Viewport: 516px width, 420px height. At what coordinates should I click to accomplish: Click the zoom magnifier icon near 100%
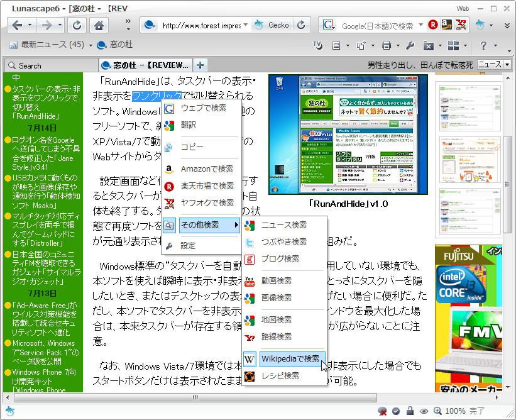pos(437,409)
